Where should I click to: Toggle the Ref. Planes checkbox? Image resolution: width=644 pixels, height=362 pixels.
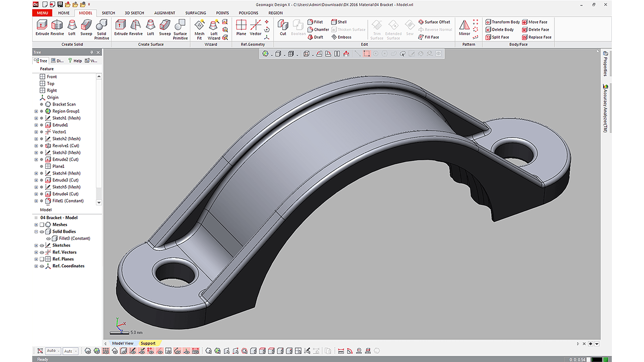(x=42, y=259)
